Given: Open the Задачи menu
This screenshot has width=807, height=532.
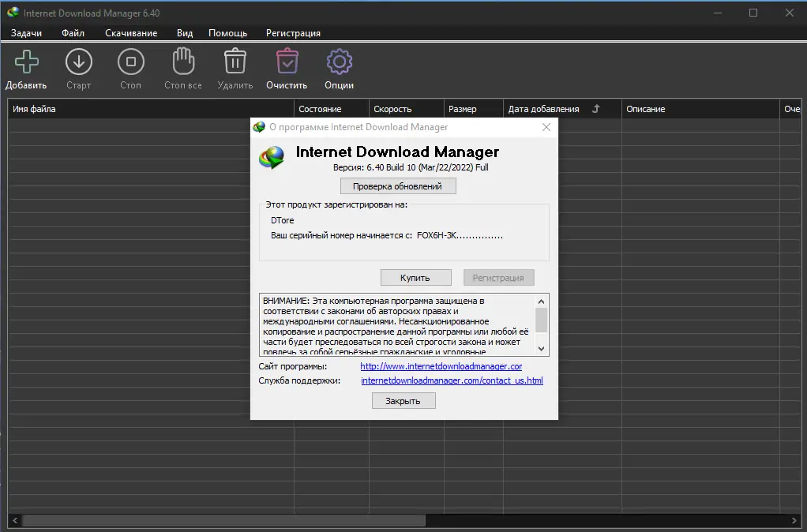Looking at the screenshot, I should click(26, 33).
